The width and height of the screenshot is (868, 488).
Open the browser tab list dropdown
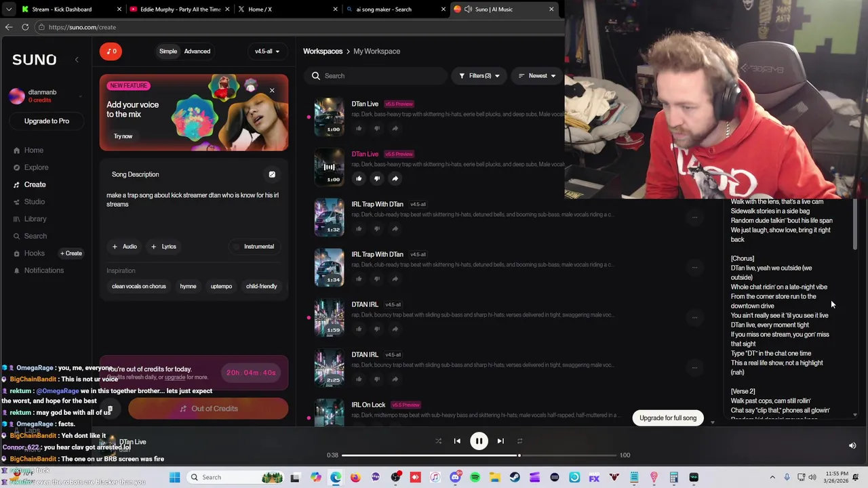point(9,9)
